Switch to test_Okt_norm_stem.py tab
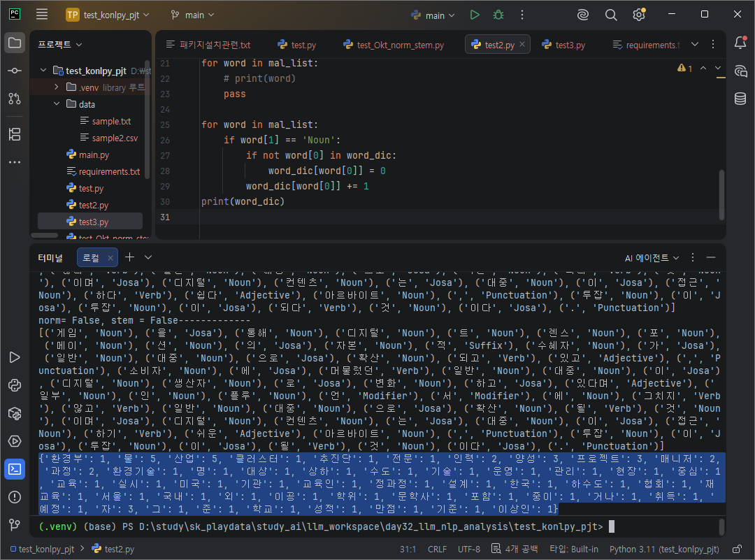This screenshot has height=560, width=755. click(394, 45)
